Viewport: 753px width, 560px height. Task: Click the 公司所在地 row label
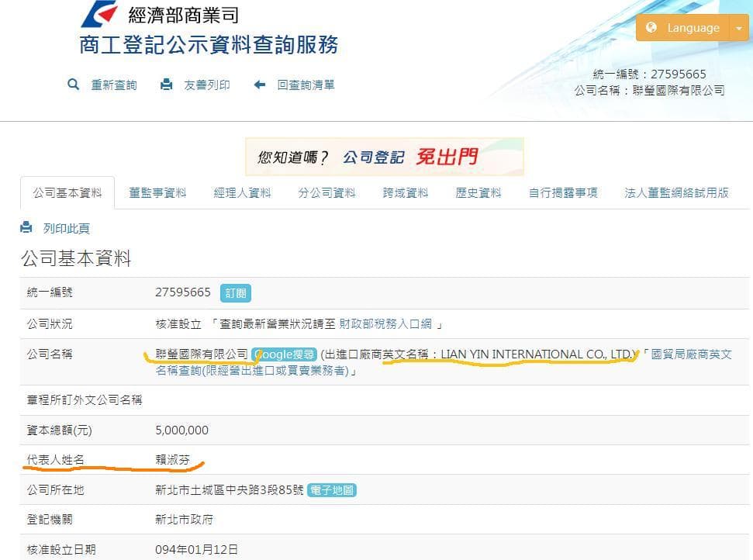tap(56, 490)
